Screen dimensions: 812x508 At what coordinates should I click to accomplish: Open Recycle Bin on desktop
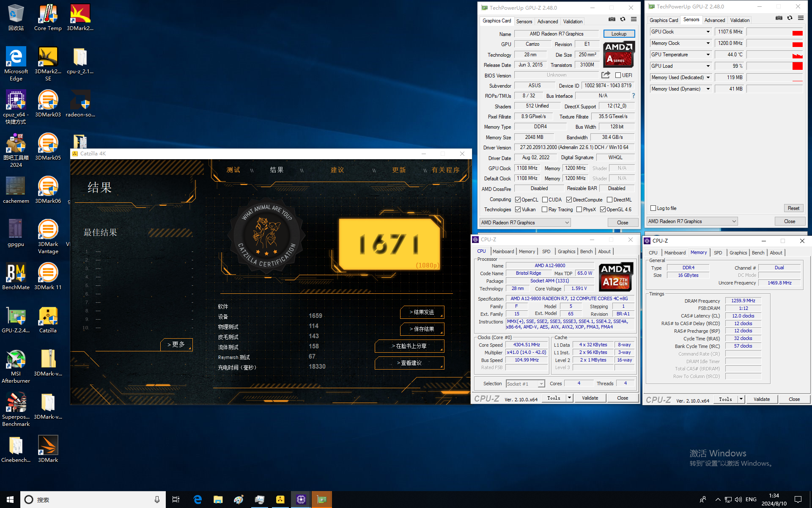(16, 18)
